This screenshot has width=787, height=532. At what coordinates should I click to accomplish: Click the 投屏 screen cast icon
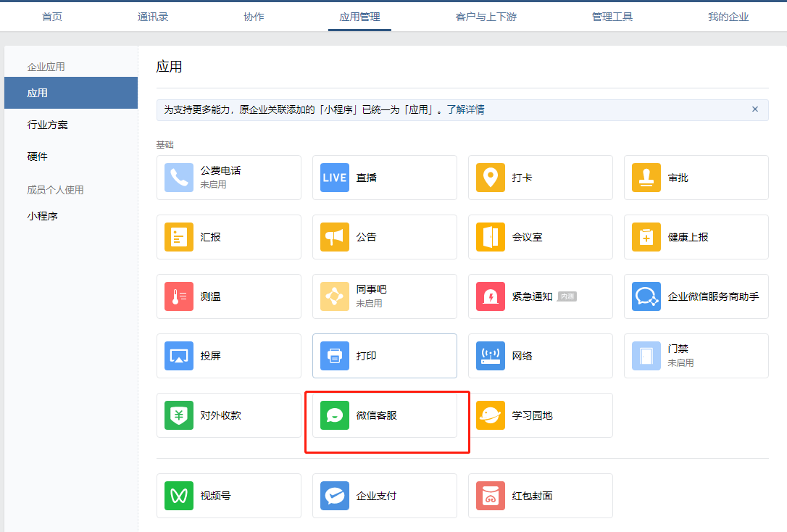pyautogui.click(x=179, y=356)
